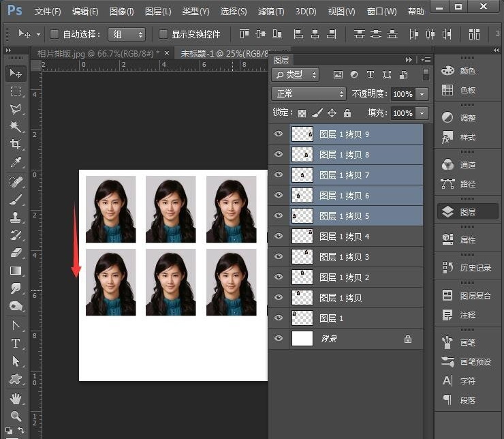Select the Hand tool
Screen dimensions: 504x439
tap(16, 397)
